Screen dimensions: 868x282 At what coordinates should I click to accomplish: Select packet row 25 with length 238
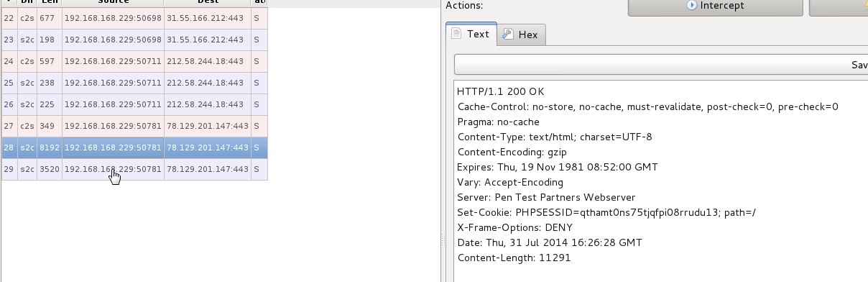134,83
